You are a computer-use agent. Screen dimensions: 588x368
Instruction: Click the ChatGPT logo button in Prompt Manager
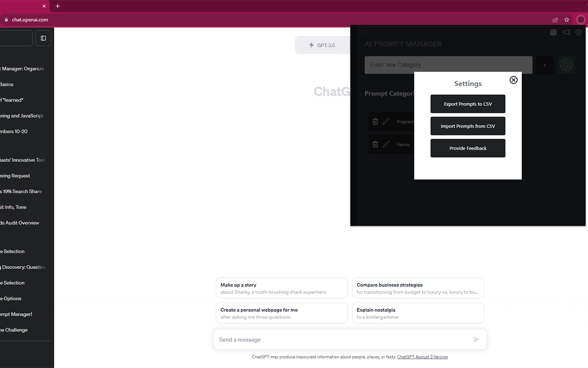pos(566,65)
